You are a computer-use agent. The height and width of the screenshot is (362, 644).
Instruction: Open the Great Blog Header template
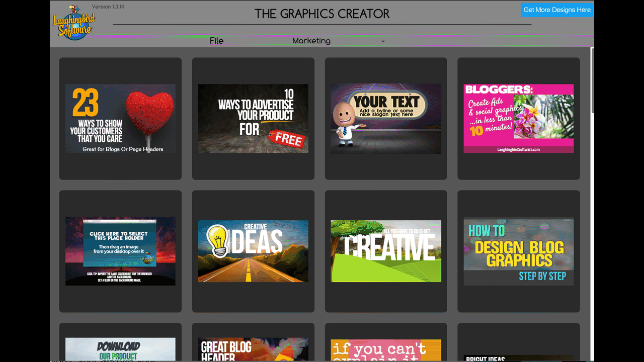pos(253,349)
